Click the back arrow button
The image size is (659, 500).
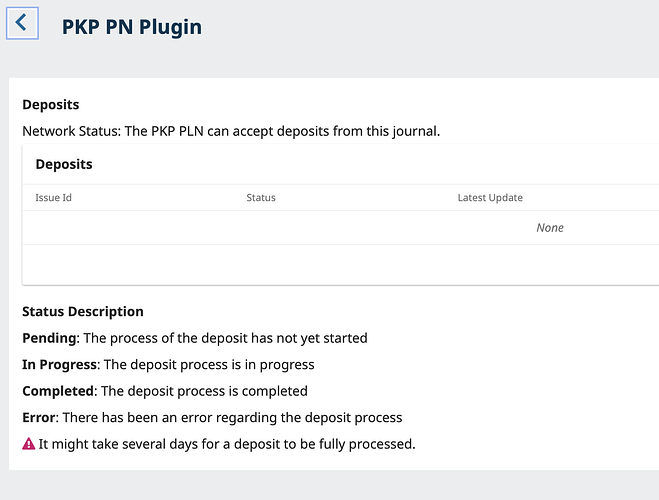coord(22,23)
